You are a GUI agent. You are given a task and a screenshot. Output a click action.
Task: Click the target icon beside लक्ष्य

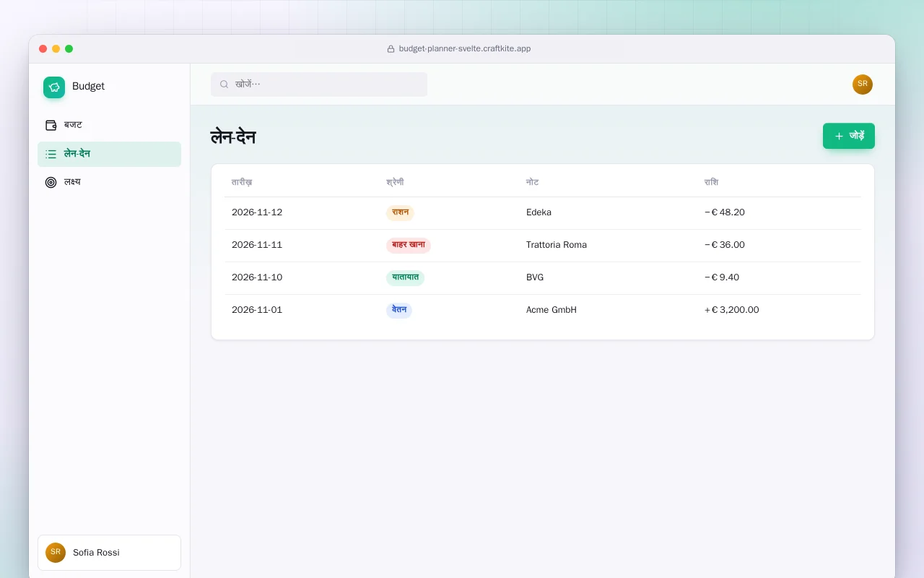[51, 182]
